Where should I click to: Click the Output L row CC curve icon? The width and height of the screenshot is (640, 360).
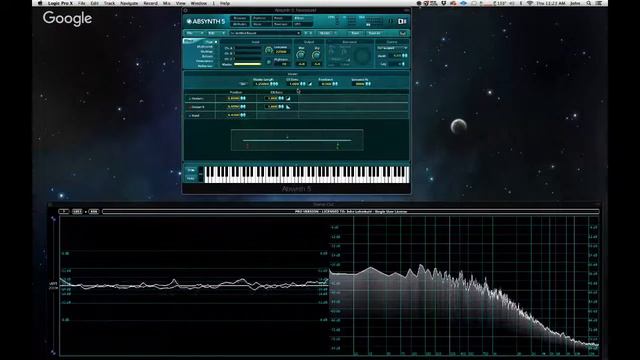pos(288,98)
